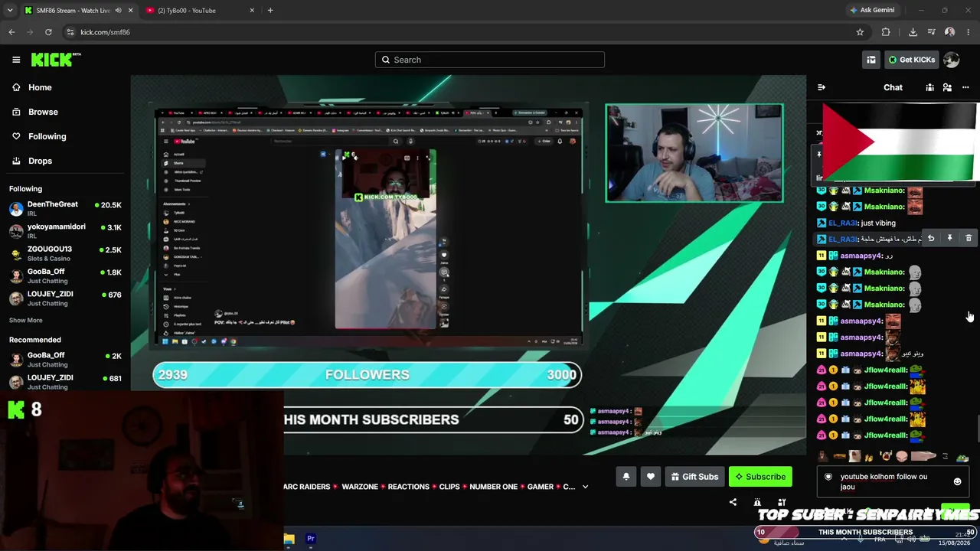Expand the stream tags list
980x551 pixels.
[x=585, y=487]
